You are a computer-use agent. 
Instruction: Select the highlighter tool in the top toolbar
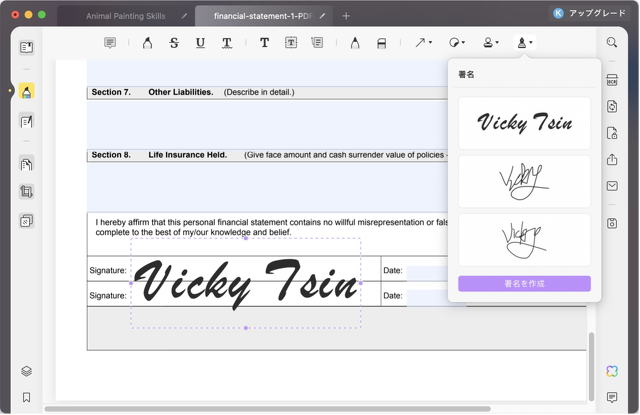[147, 43]
